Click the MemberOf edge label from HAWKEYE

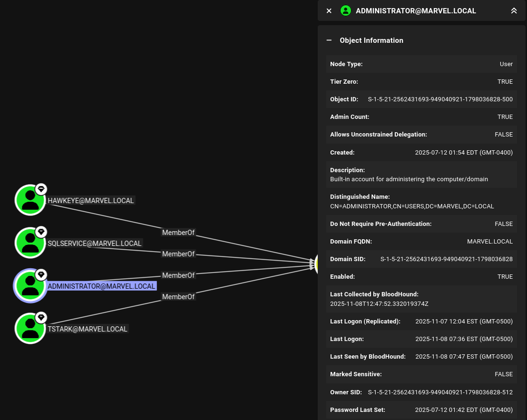pos(178,233)
